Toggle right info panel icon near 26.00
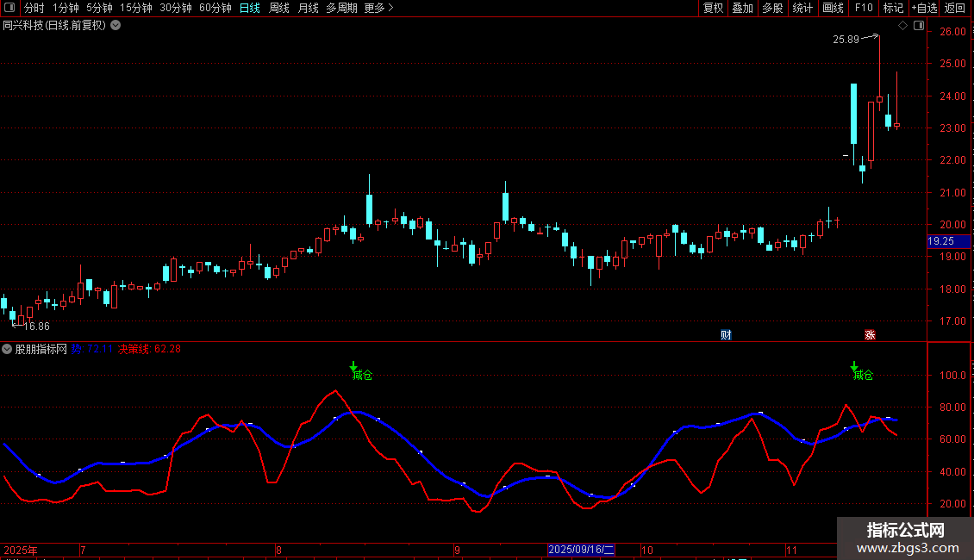 click(x=919, y=26)
